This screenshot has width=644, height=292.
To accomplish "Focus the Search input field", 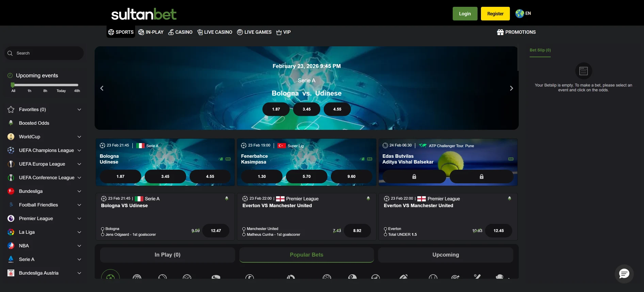I will coord(44,53).
